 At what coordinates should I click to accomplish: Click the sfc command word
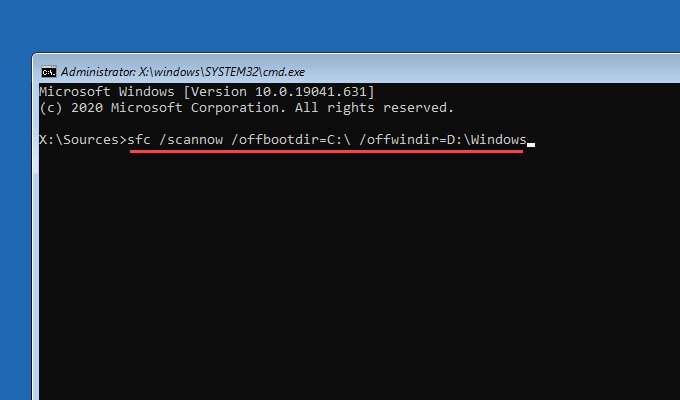pos(141,140)
